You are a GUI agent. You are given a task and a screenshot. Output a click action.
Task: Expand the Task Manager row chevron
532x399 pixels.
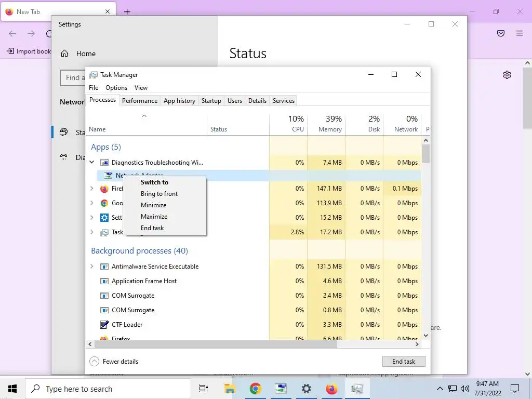(92, 232)
